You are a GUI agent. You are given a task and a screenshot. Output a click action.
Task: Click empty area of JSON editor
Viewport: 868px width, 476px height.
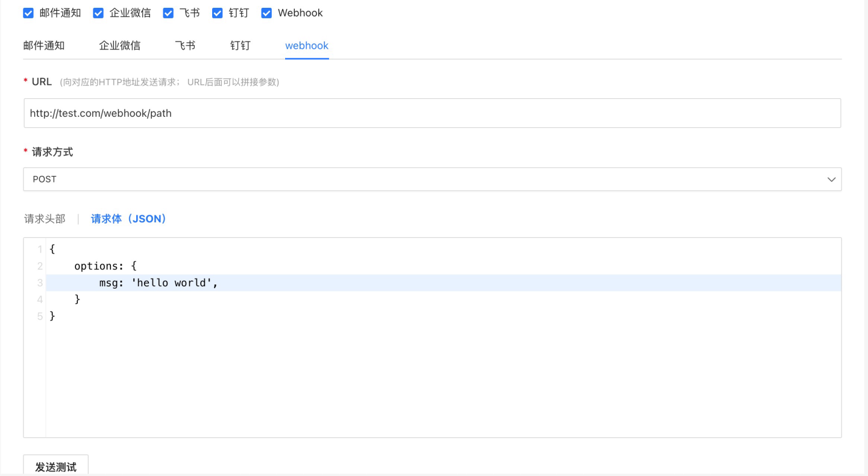pos(443,380)
